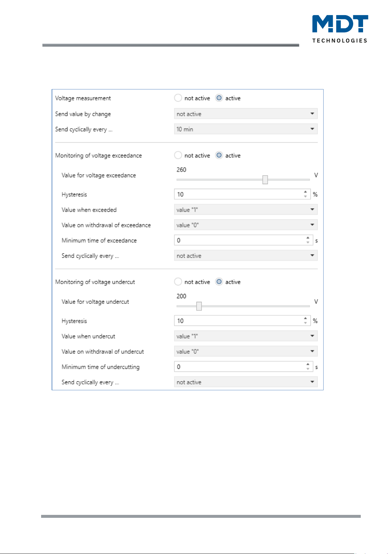The image size is (392, 554).
Task: Enable 'active' for Monitoring of voltage undercut
Action: (x=219, y=282)
